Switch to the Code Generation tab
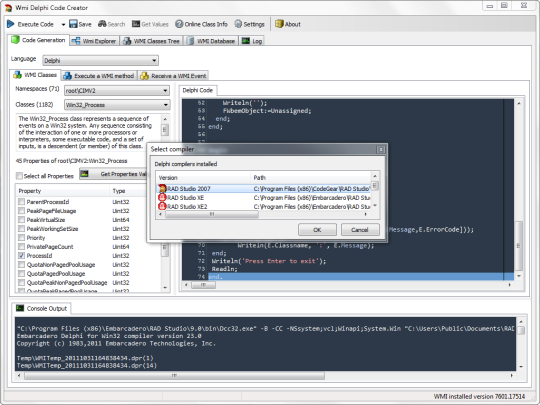Viewport: 540px width, 405px height. tap(39, 40)
